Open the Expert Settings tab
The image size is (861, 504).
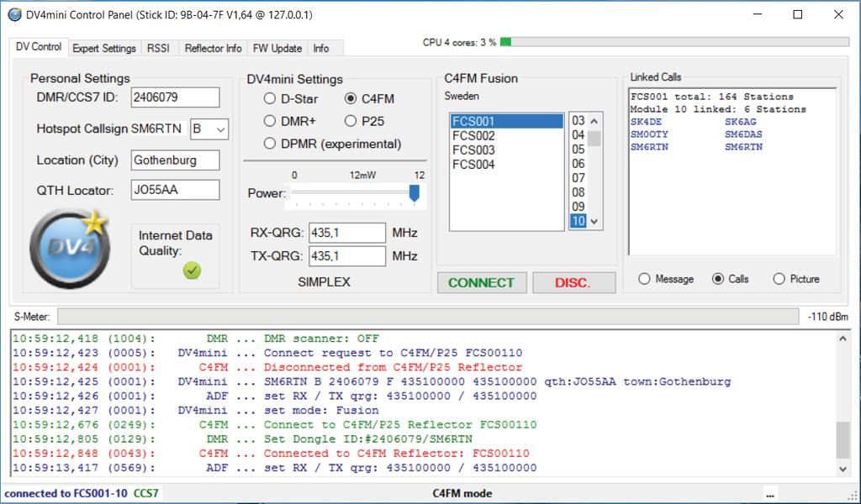104,48
